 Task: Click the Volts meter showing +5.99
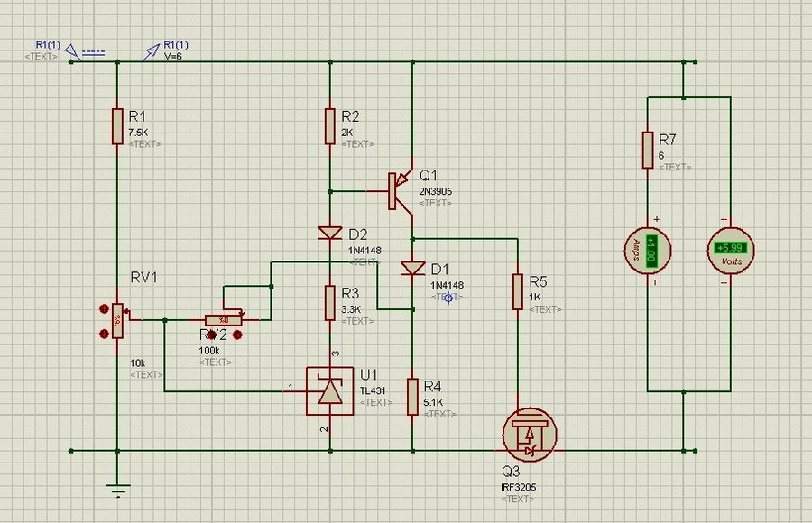pos(729,250)
